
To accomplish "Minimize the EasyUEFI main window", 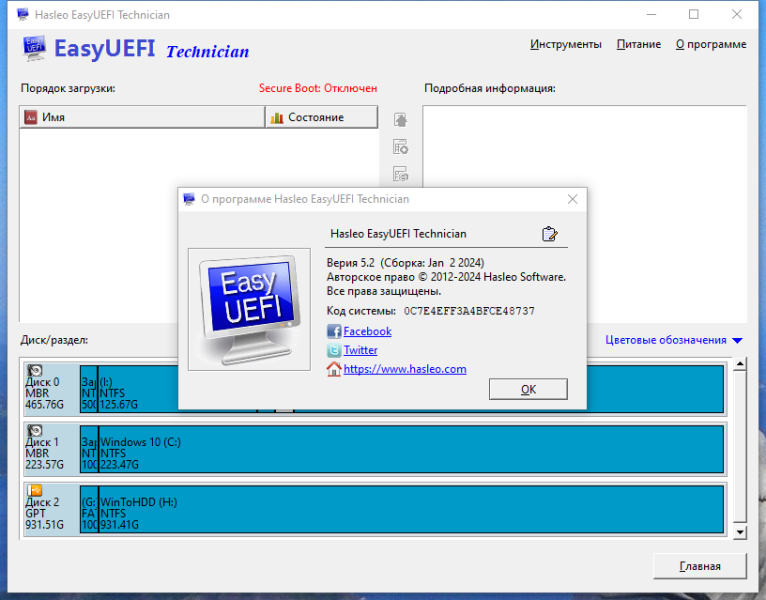I will (x=651, y=15).
